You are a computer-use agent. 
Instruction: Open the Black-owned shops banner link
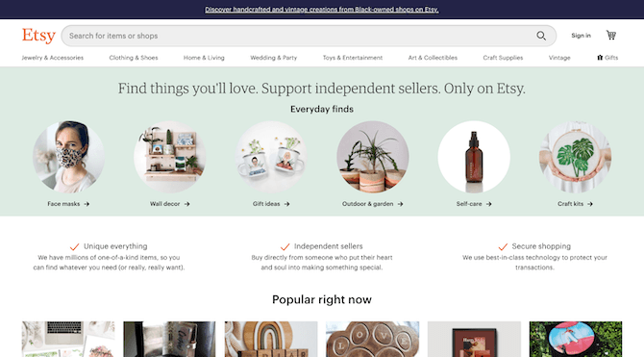pos(322,10)
